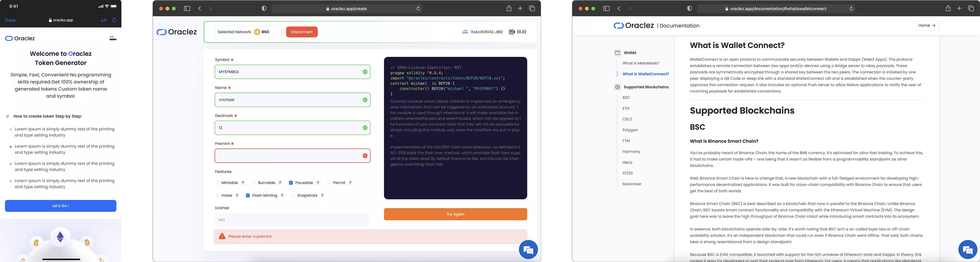The height and width of the screenshot is (262, 980).
Task: Click share icon in documentation window toolbar
Action: (x=948, y=8)
